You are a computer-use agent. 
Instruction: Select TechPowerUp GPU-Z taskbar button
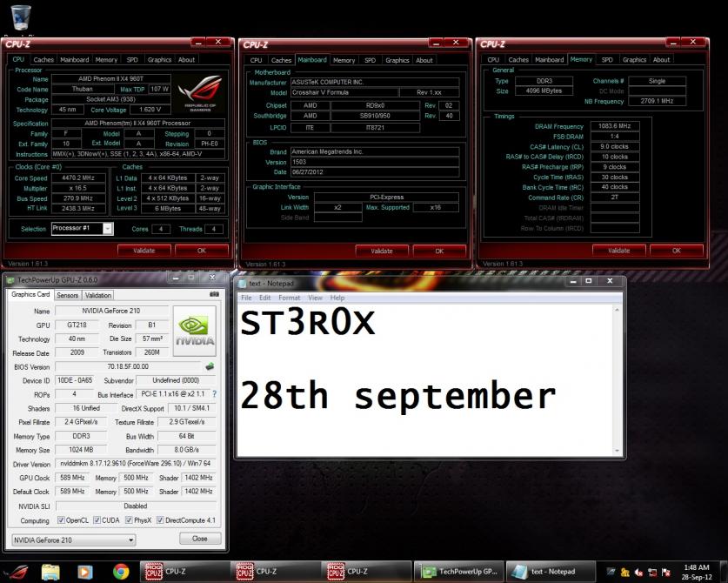pyautogui.click(x=458, y=572)
